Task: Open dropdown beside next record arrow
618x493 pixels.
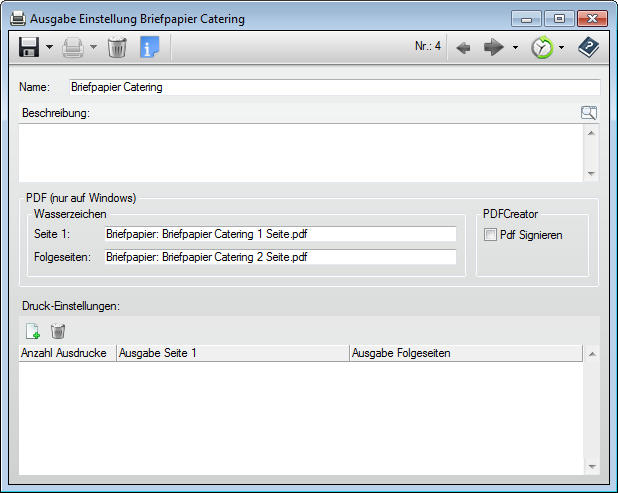Action: click(514, 47)
